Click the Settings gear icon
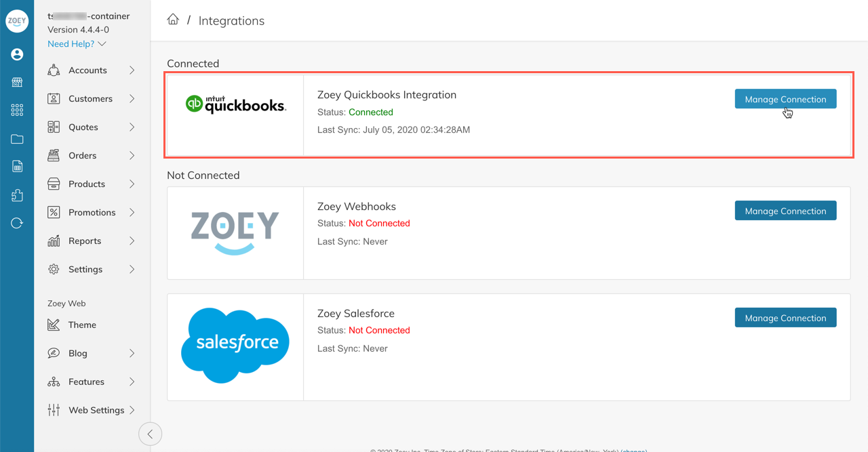This screenshot has width=868, height=452. 54,269
